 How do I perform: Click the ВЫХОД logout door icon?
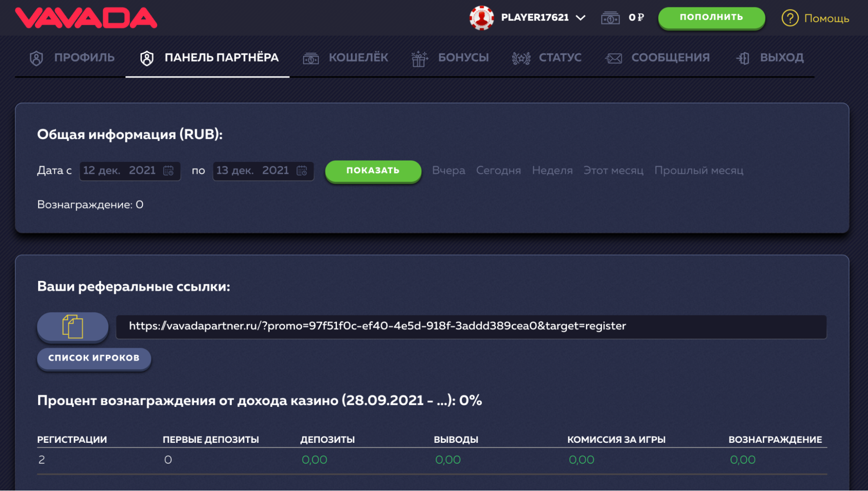[743, 58]
